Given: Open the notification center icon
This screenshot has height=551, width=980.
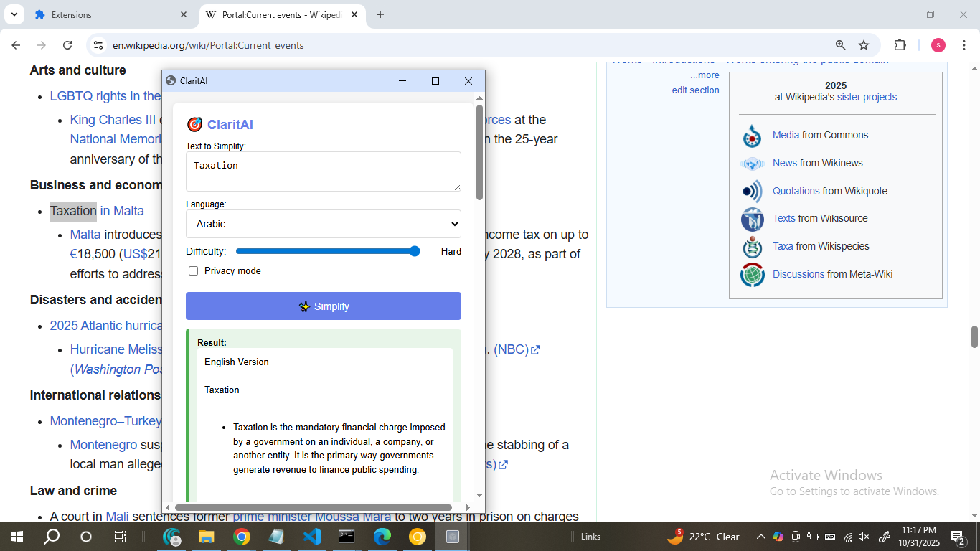Looking at the screenshot, I should pyautogui.click(x=958, y=537).
